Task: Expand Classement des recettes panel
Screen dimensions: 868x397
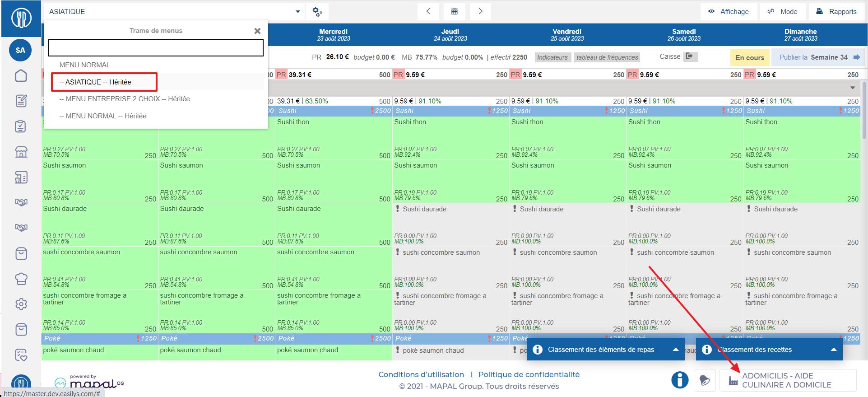Action: pos(834,350)
